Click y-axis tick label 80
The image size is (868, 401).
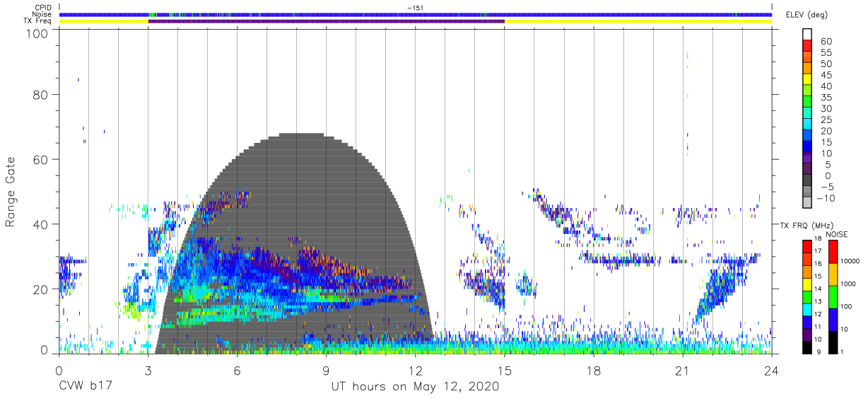[42, 94]
